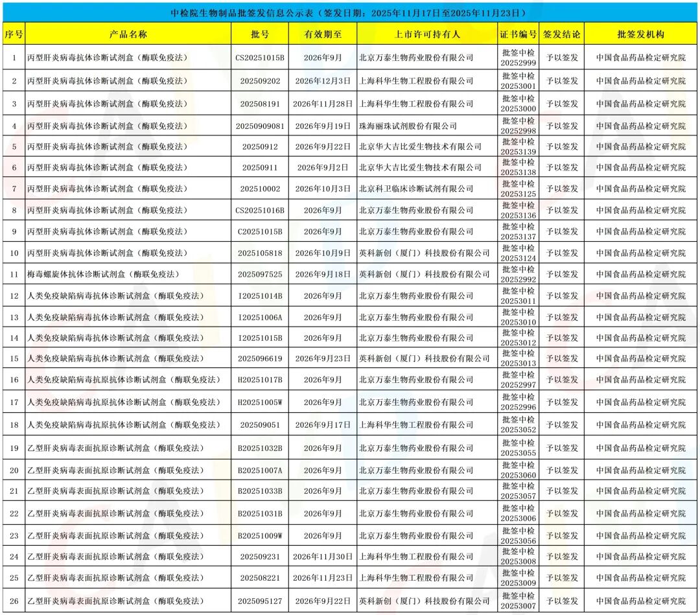Select the 上市许可持有人 column header
Viewport: 700px width, 615px height.
point(427,34)
